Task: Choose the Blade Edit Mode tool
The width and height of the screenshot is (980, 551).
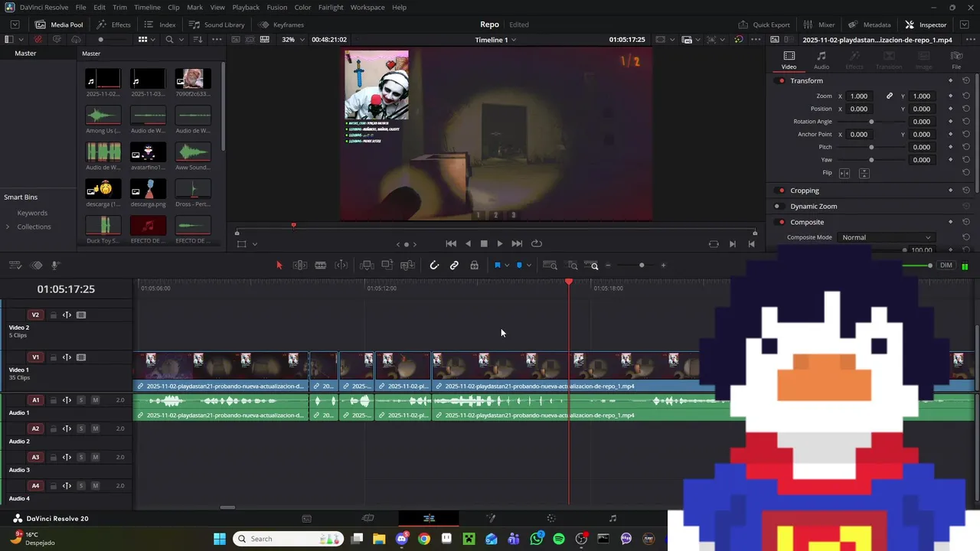Action: tap(321, 266)
